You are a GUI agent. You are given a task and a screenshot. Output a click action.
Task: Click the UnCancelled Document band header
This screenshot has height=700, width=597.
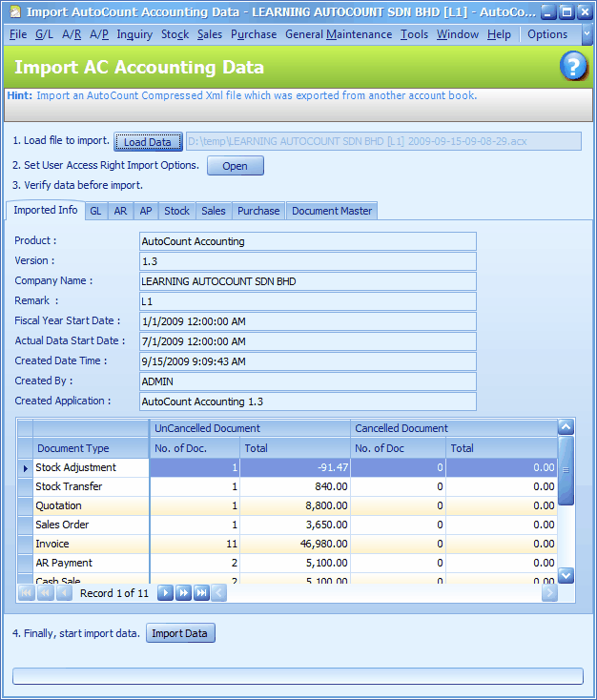[250, 428]
